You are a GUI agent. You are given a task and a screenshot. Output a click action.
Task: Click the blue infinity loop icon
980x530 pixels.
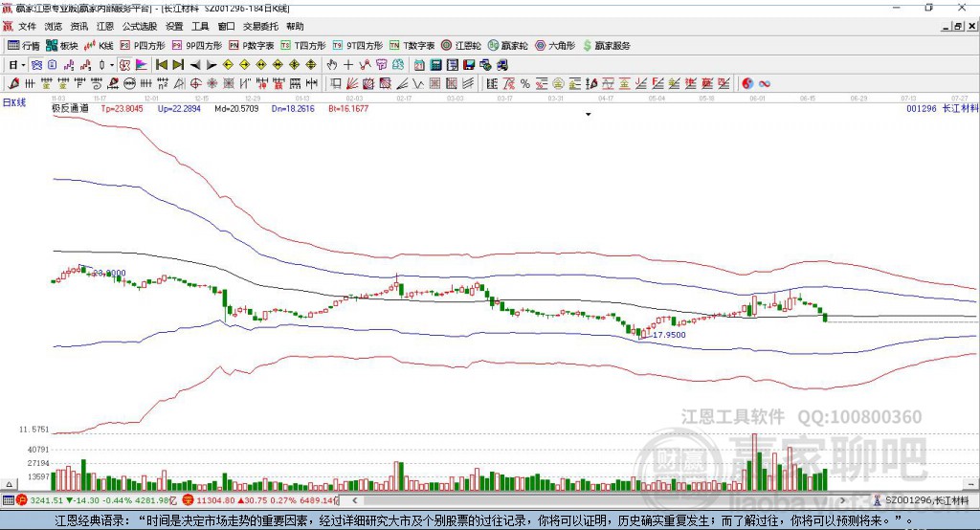click(764, 83)
